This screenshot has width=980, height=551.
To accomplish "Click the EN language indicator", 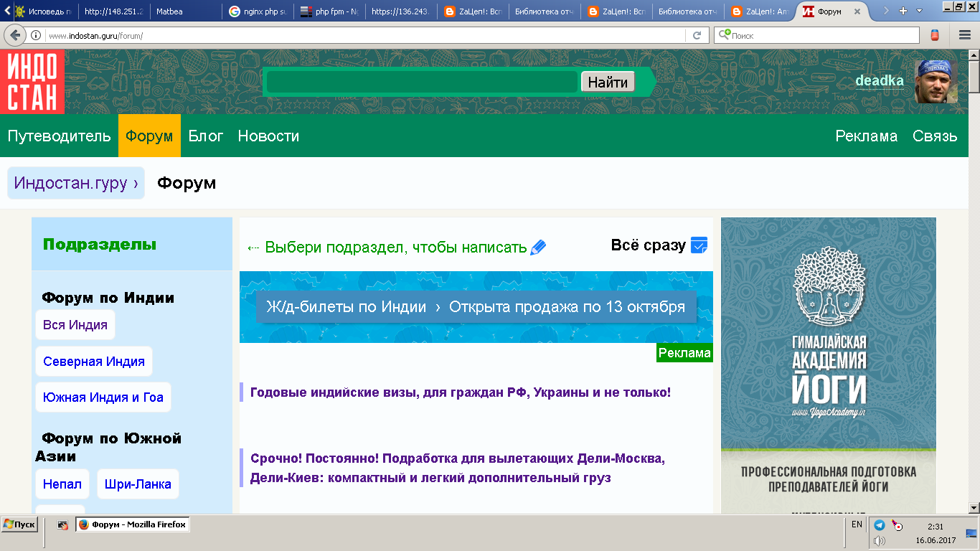I will tap(857, 524).
